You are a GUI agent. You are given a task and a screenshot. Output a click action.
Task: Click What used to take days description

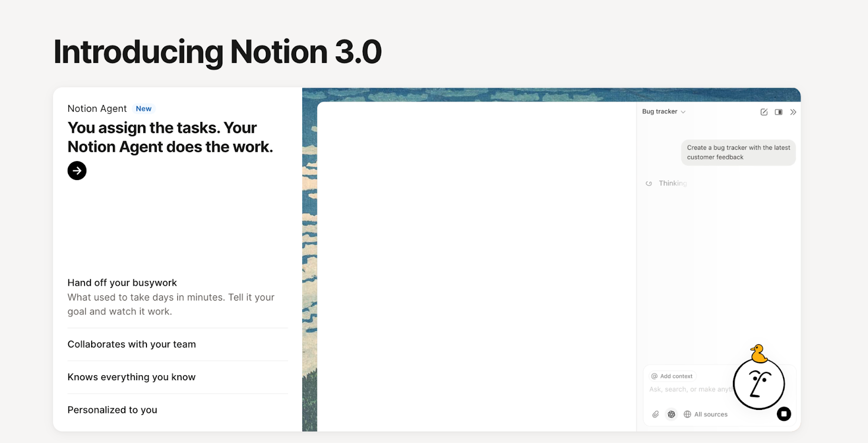[x=171, y=304]
